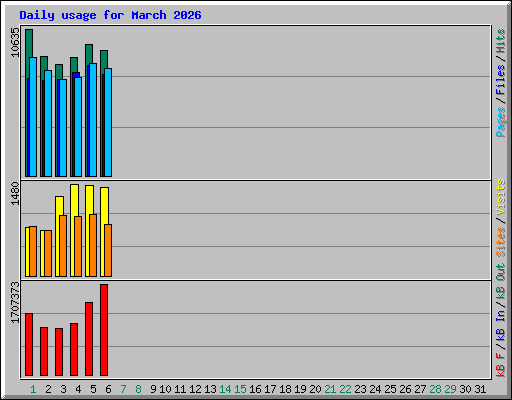Click the yellow Visits bar for day 6
Viewport: 512px width, 400px height.
[104, 205]
